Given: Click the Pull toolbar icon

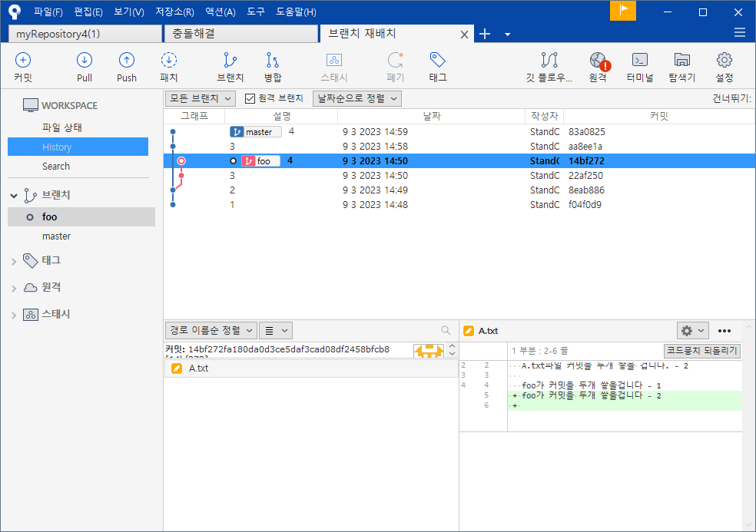Looking at the screenshot, I should click(x=85, y=60).
